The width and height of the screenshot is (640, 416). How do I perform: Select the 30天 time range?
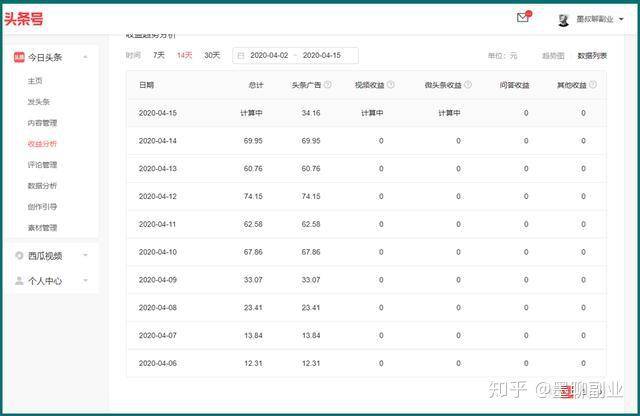coord(212,55)
